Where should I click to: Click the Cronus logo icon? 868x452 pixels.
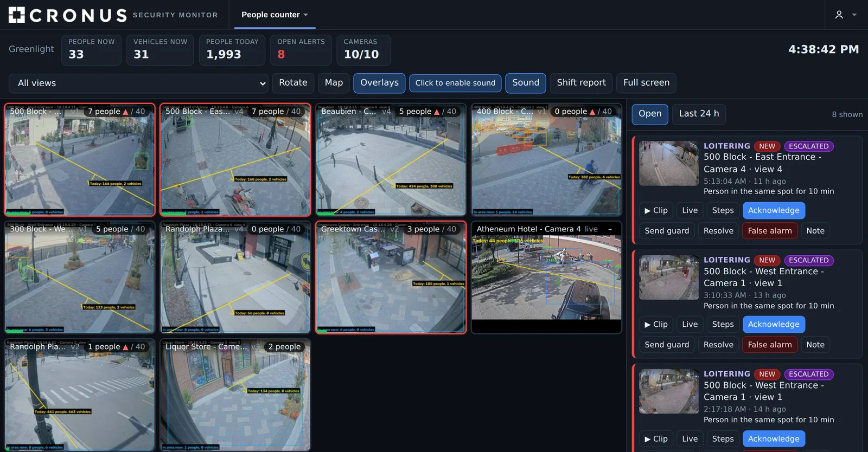(x=17, y=15)
